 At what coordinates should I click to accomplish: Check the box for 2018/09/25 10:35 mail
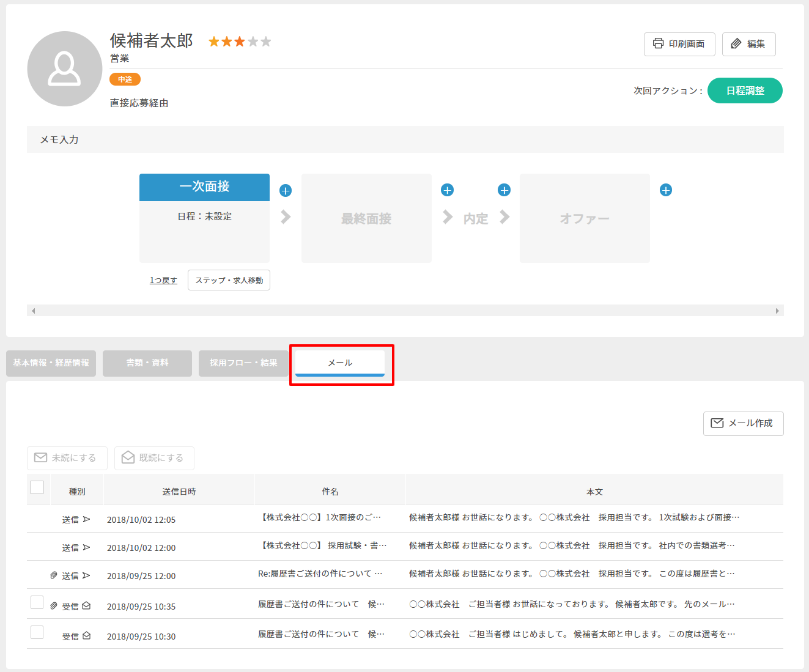tap(37, 602)
